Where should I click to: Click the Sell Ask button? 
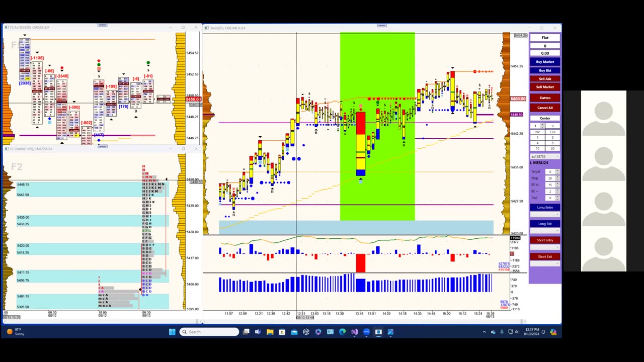click(x=545, y=79)
